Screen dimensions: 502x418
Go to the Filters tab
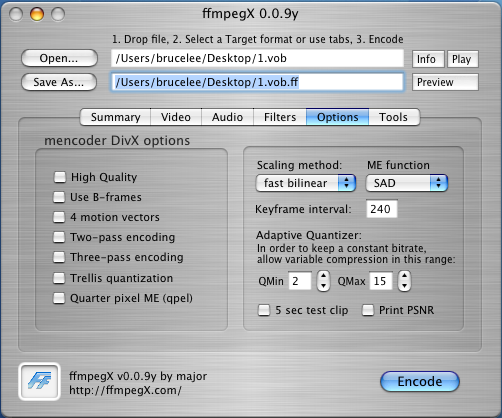[280, 117]
